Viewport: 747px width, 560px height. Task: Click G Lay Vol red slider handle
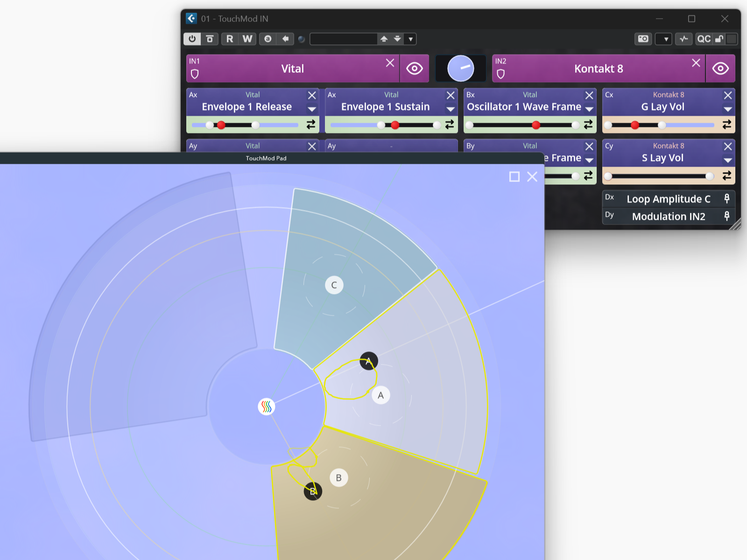[x=635, y=125]
